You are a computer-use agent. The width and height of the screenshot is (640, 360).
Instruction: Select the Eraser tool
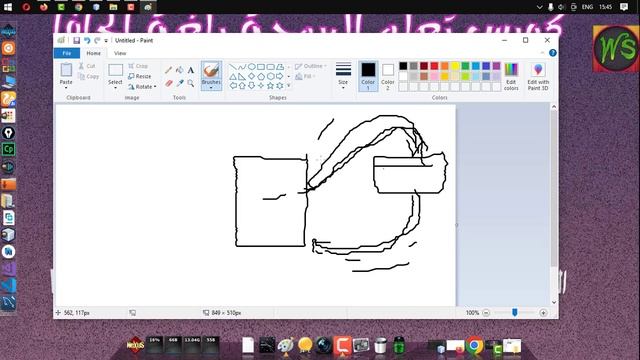(x=168, y=83)
